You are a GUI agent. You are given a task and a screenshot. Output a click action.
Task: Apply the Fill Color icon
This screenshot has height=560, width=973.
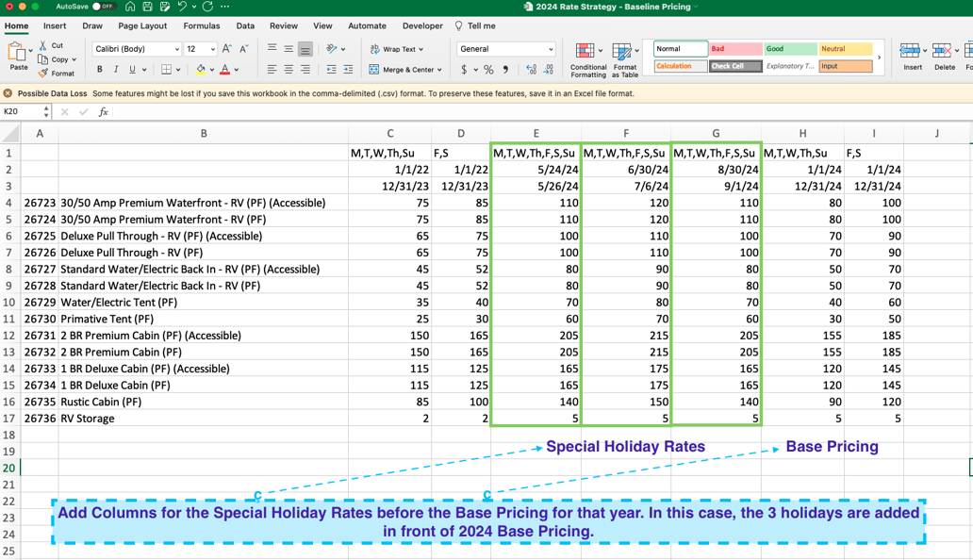point(201,69)
